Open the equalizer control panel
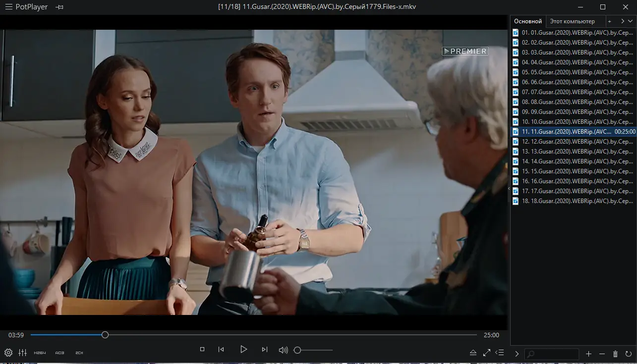Viewport: 637px width, 364px height. point(22,353)
